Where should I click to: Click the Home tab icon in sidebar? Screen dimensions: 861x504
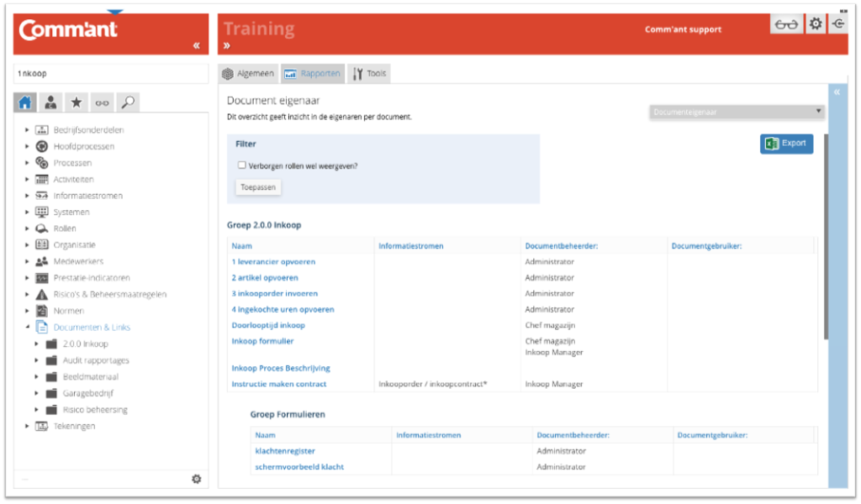tap(25, 102)
